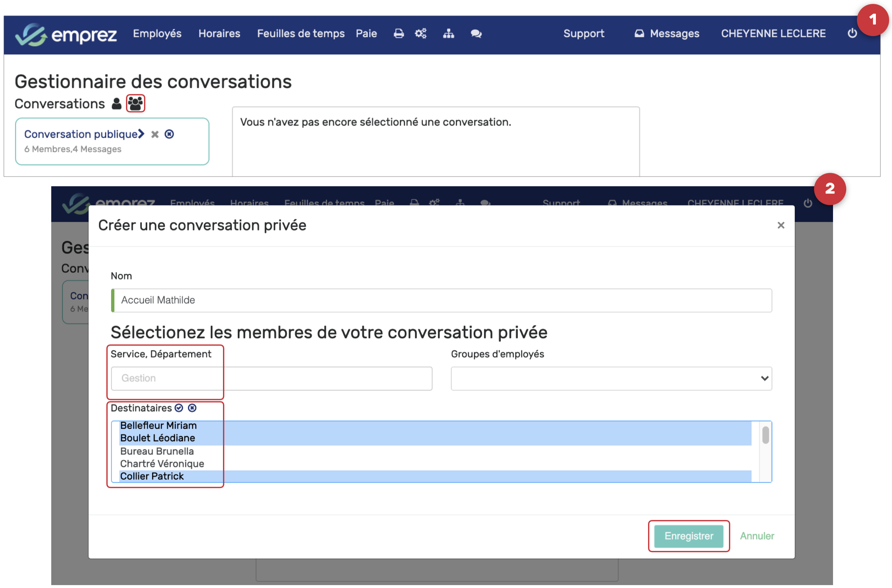This screenshot has width=892, height=588.
Task: Open the Employés menu
Action: pos(157,34)
